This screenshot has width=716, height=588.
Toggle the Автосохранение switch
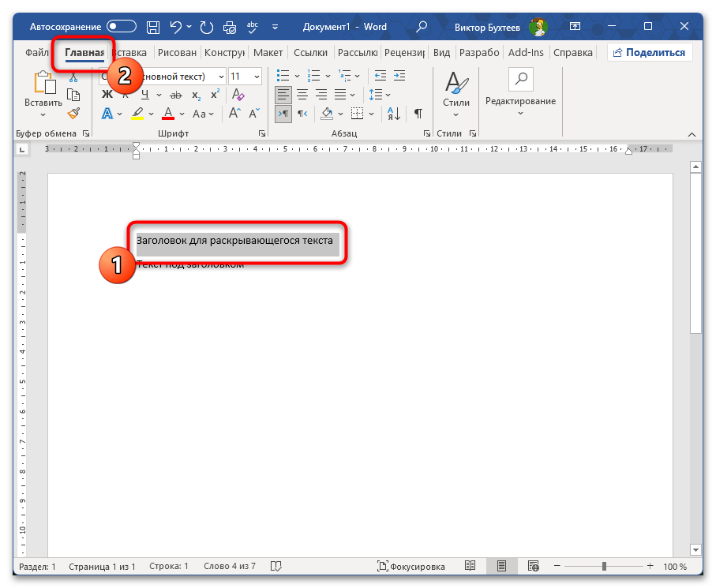(x=121, y=27)
